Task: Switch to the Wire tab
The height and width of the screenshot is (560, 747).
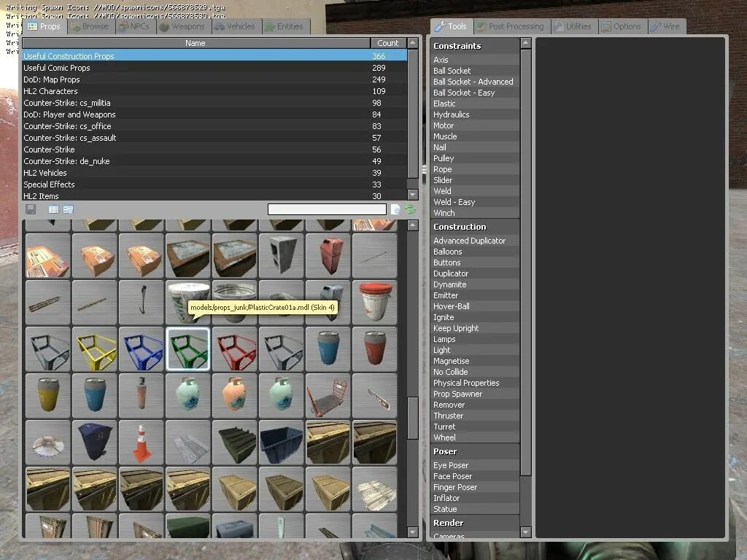Action: tap(667, 26)
